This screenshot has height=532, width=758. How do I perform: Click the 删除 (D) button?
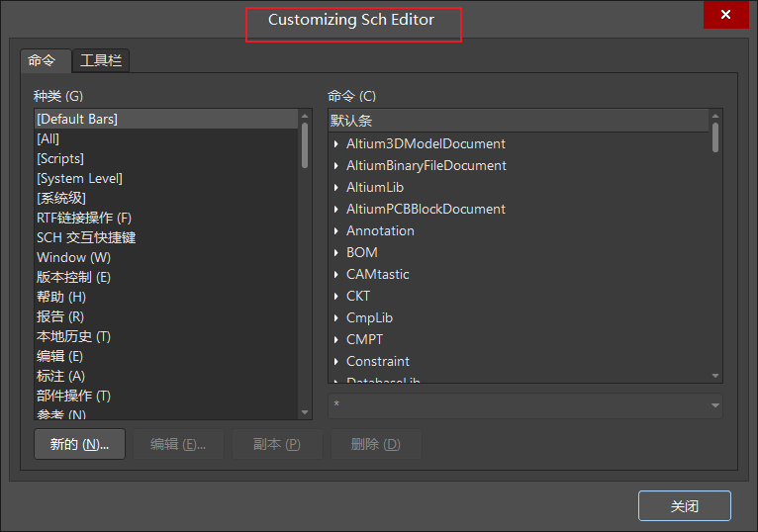[376, 444]
